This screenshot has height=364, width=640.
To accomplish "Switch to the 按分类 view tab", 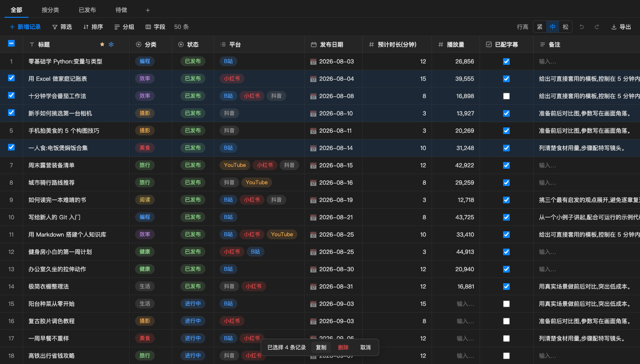I will point(50,10).
